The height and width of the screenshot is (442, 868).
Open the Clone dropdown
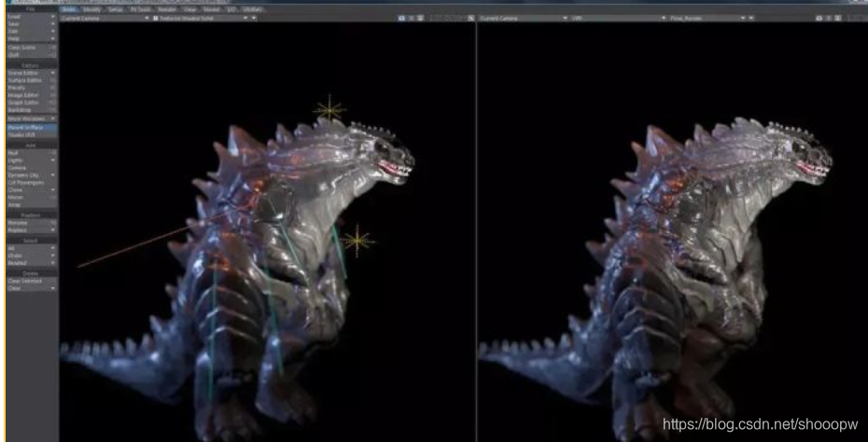[32, 189]
